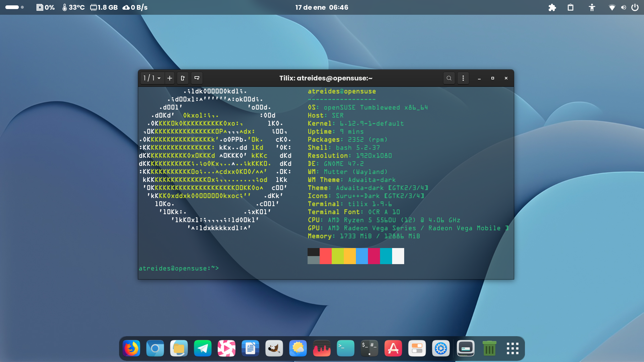Open the red system monitor graph app
The image size is (644, 362).
tap(322, 349)
